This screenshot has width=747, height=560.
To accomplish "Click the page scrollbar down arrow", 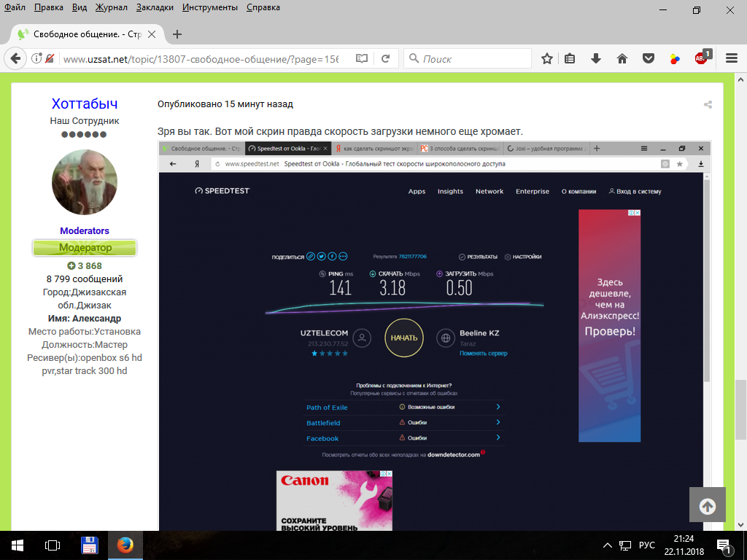I will coord(741,525).
